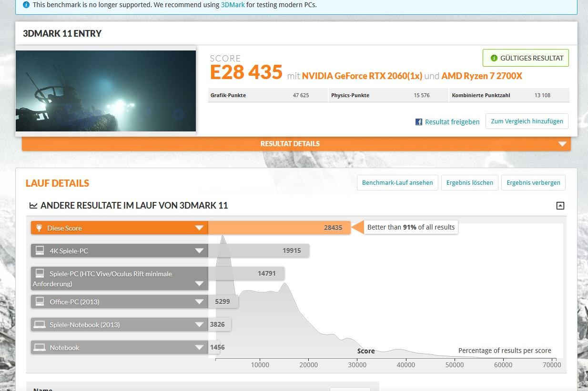Click the trophy icon on Diese Score row
This screenshot has width=588, height=391.
point(39,228)
